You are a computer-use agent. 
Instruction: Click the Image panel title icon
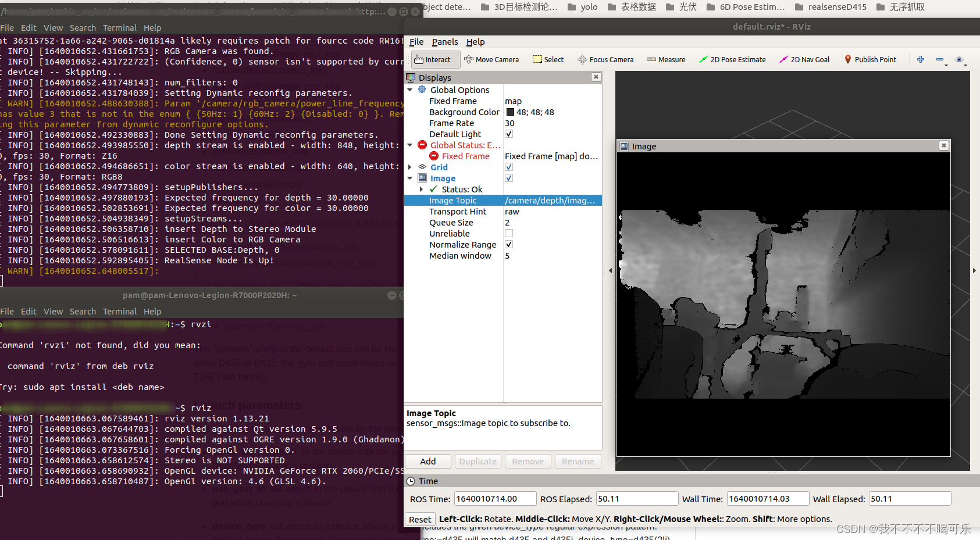click(624, 146)
